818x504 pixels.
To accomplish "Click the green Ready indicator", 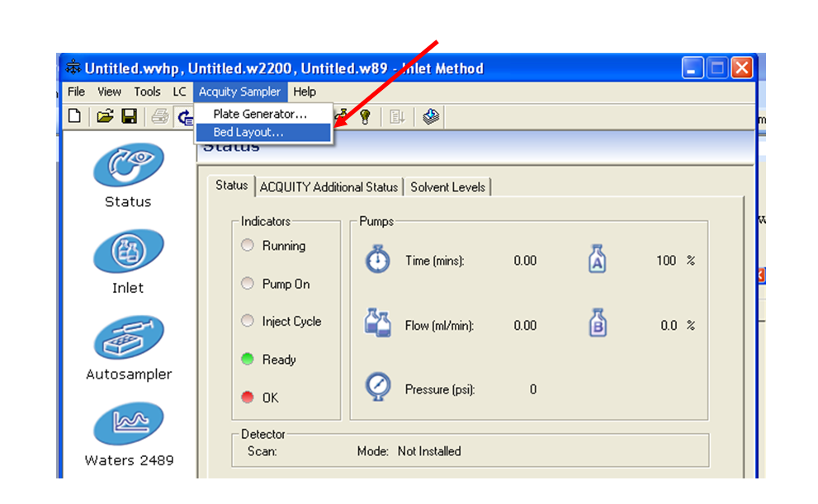I will [248, 359].
